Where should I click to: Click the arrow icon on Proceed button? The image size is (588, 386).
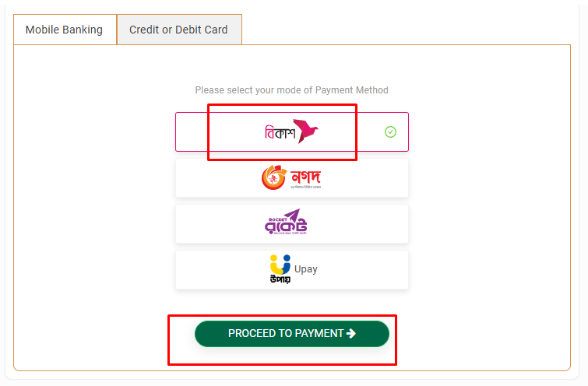[351, 333]
